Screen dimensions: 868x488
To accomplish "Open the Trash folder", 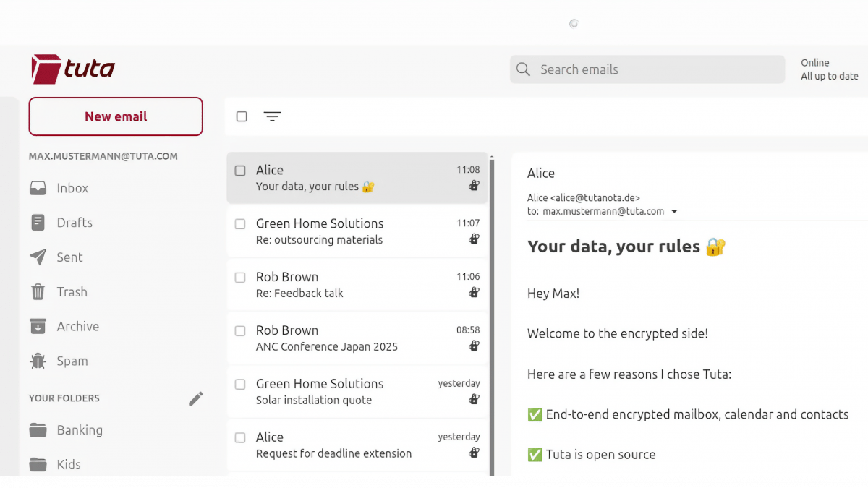I will coord(72,292).
